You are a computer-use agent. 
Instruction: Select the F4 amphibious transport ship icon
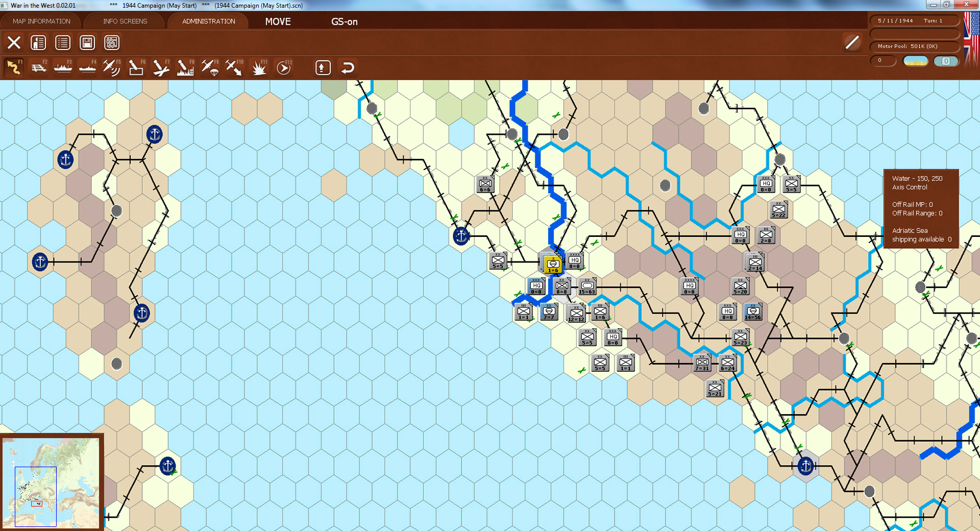[x=87, y=67]
